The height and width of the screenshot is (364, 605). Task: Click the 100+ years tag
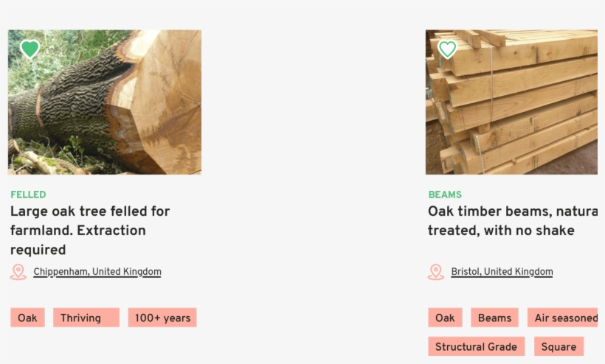(162, 318)
